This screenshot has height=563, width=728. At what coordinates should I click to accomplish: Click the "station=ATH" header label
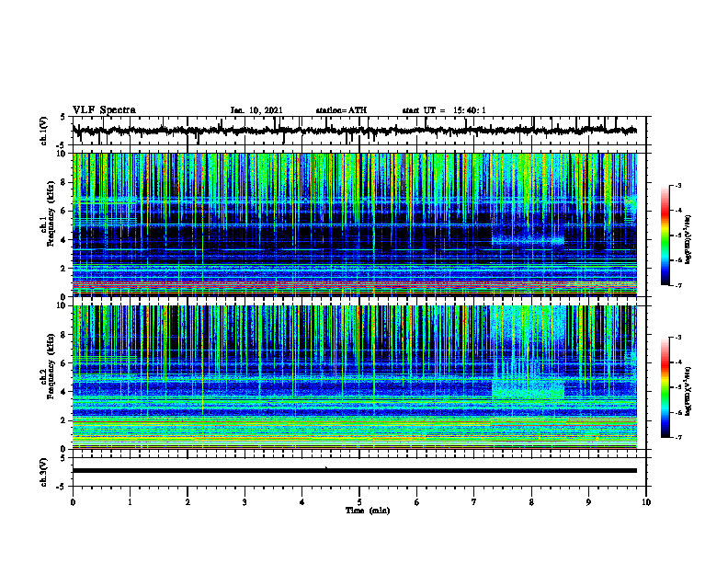click(341, 110)
